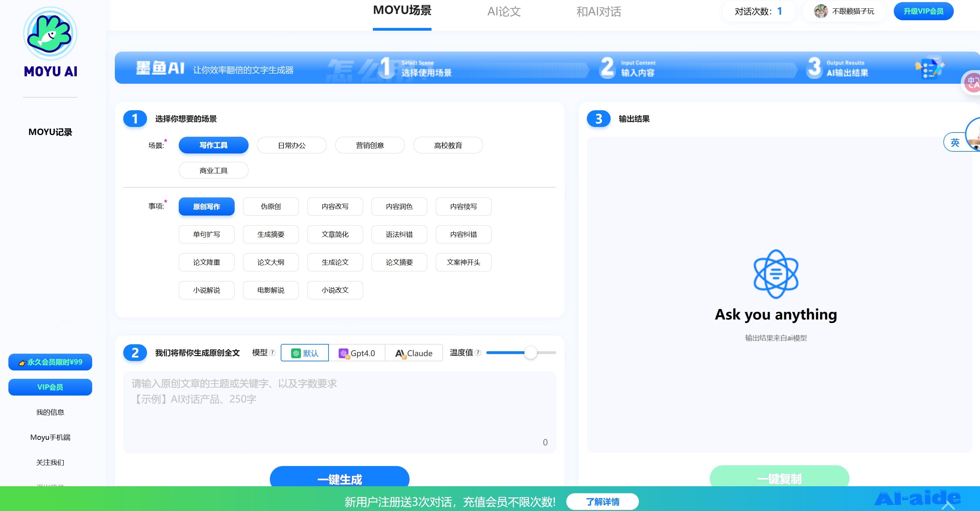Screen dimensions: 980x511
Task: Click the 升级VIP会员 button
Action: [x=923, y=11]
